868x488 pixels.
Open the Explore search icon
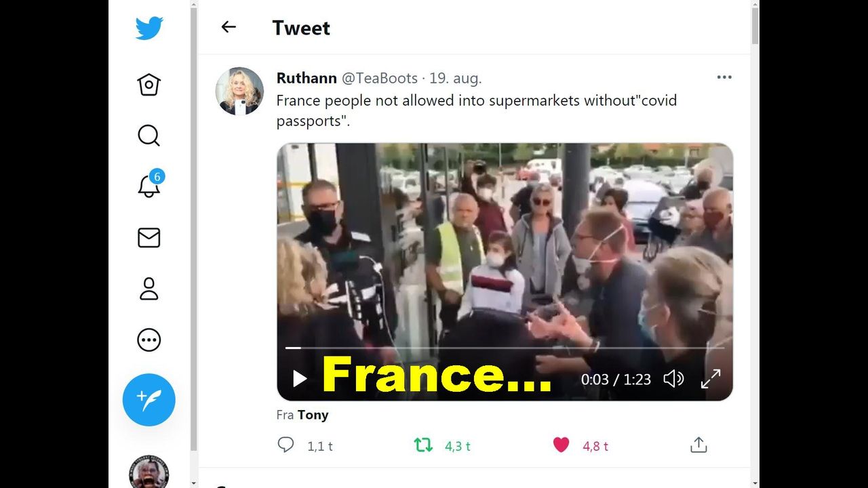click(x=149, y=136)
